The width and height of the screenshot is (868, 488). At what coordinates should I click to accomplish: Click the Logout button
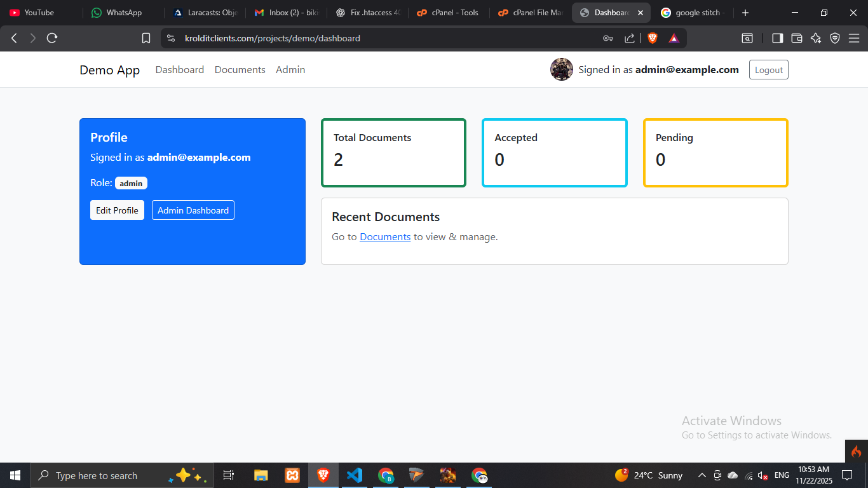pos(768,70)
